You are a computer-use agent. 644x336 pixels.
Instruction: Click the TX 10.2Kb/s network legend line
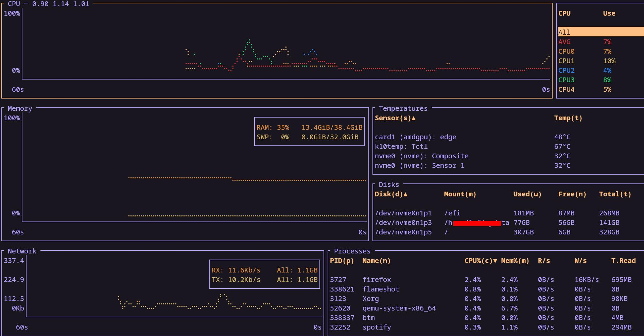(264, 280)
